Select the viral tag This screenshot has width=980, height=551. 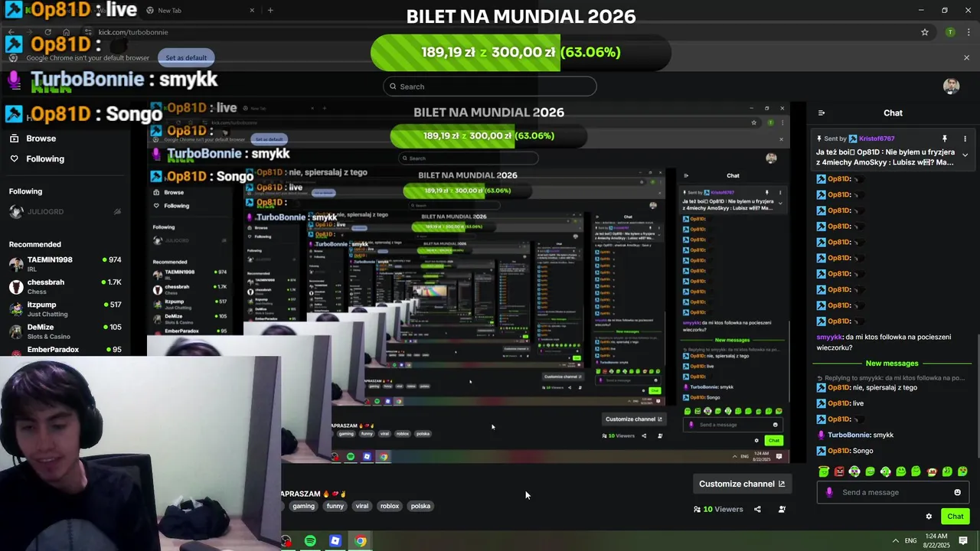pyautogui.click(x=362, y=506)
